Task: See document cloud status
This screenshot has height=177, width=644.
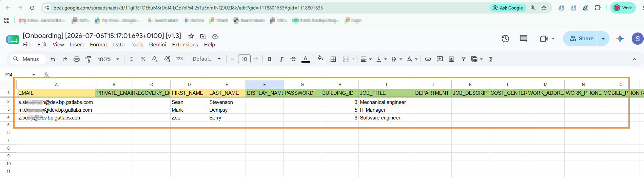Action: (x=215, y=36)
